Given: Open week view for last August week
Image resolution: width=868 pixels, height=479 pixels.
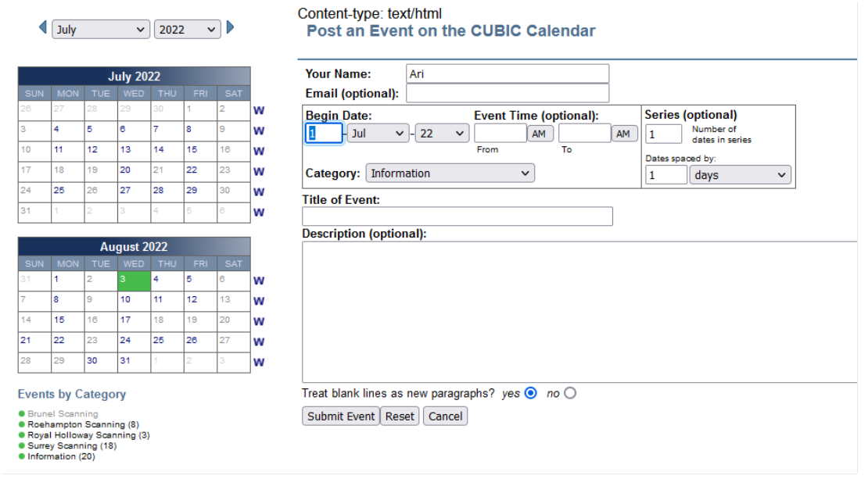Looking at the screenshot, I should tap(259, 363).
